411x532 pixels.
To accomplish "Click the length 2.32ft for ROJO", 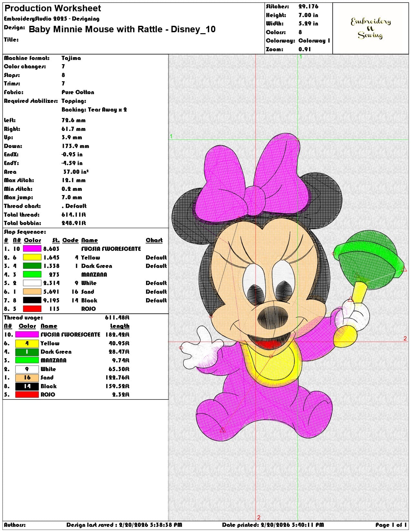I will point(121,395).
